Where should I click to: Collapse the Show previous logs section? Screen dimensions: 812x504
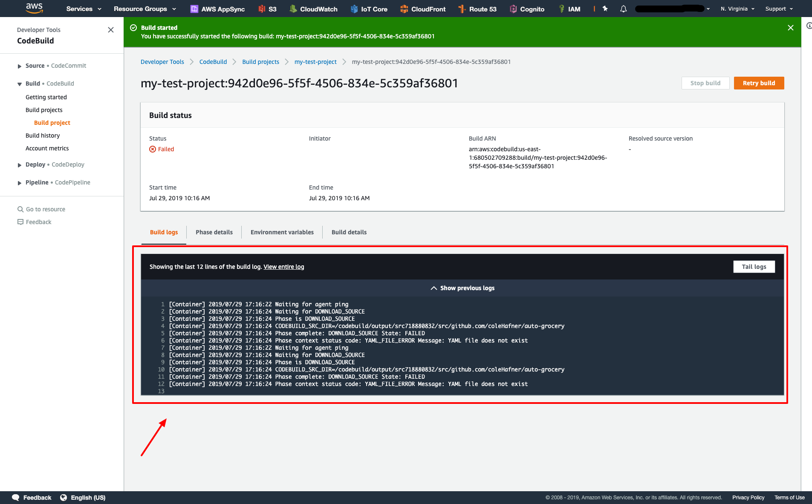coord(462,288)
